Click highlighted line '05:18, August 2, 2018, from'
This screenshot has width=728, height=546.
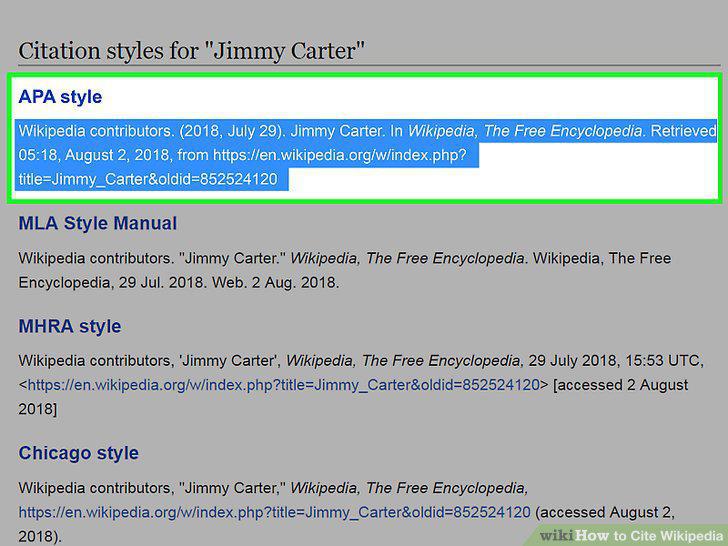point(114,155)
